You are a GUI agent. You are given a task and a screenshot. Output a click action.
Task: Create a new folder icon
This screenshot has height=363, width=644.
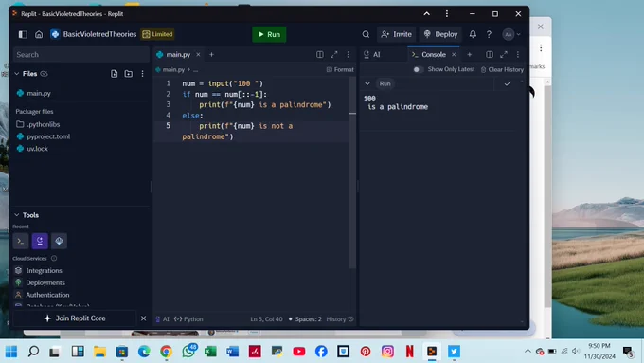coord(129,74)
